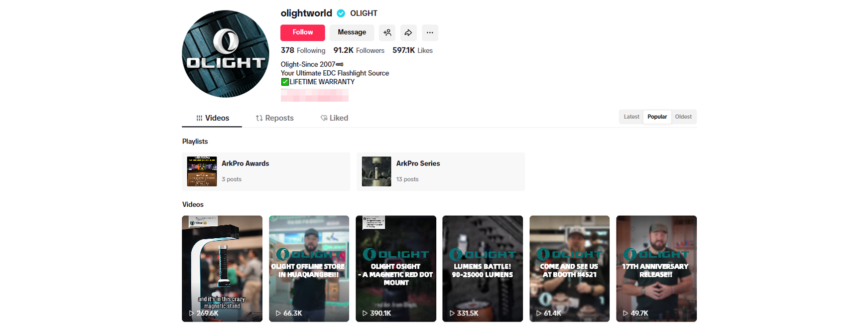Click the Olight profile avatar image
Viewport: 868px width, 328px height.
[x=226, y=54]
